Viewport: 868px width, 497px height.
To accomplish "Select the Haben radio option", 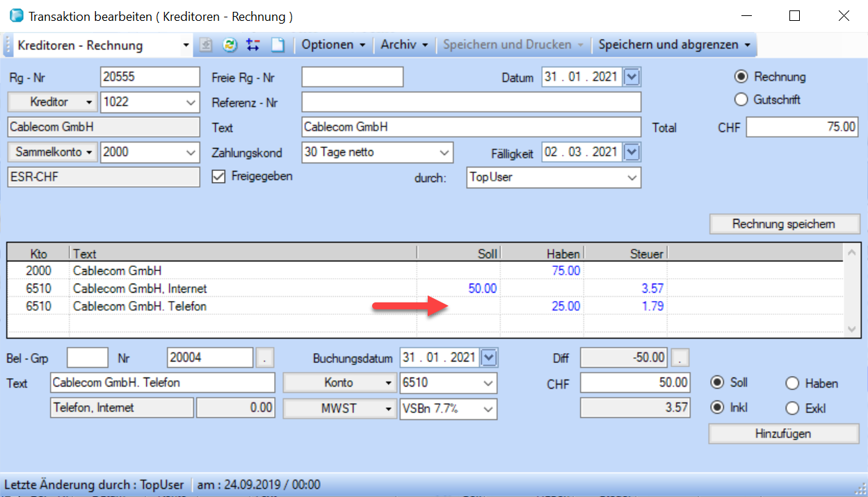I will pos(792,383).
